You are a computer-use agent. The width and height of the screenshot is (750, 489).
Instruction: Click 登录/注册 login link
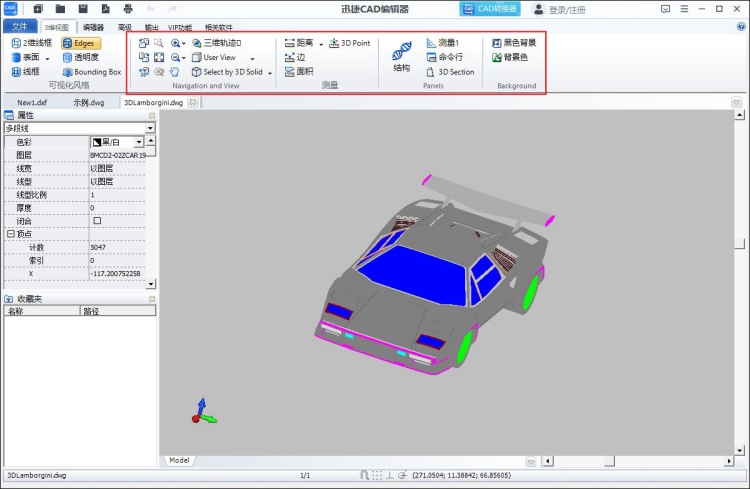pyautogui.click(x=567, y=10)
